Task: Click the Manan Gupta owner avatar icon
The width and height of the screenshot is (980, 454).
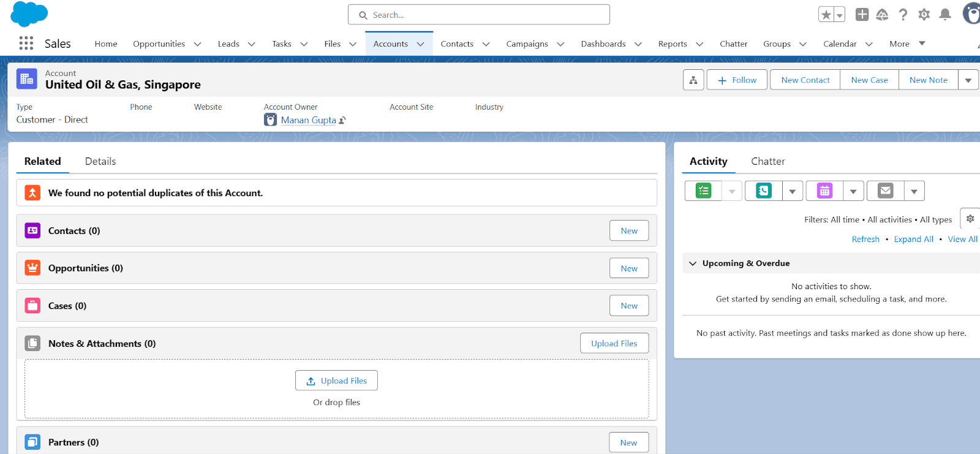Action: tap(270, 119)
